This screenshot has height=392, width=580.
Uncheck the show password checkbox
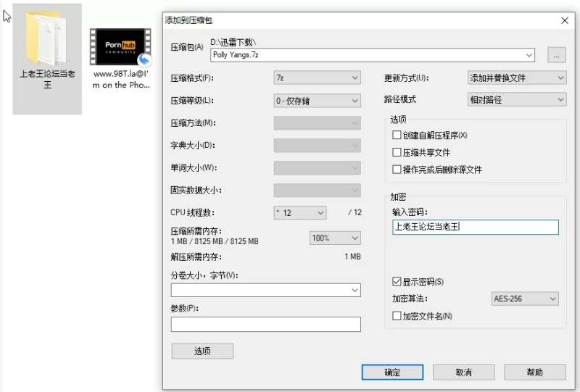[397, 281]
